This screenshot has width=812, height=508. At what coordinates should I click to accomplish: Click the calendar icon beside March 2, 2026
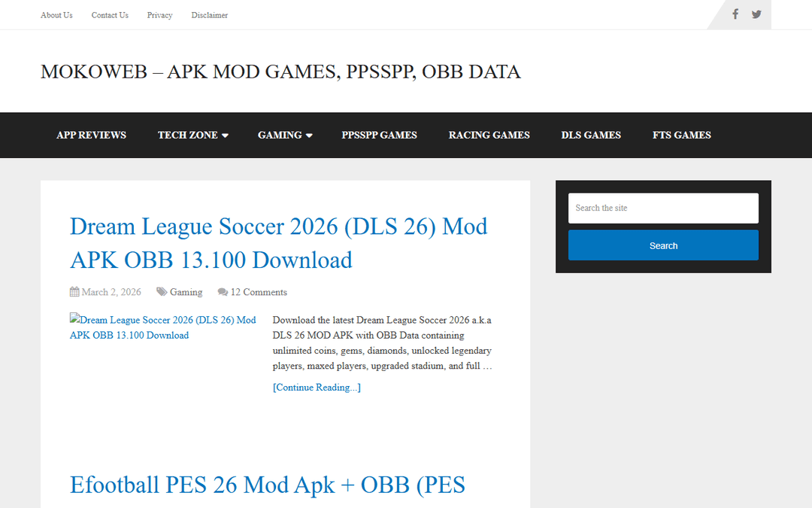point(74,292)
